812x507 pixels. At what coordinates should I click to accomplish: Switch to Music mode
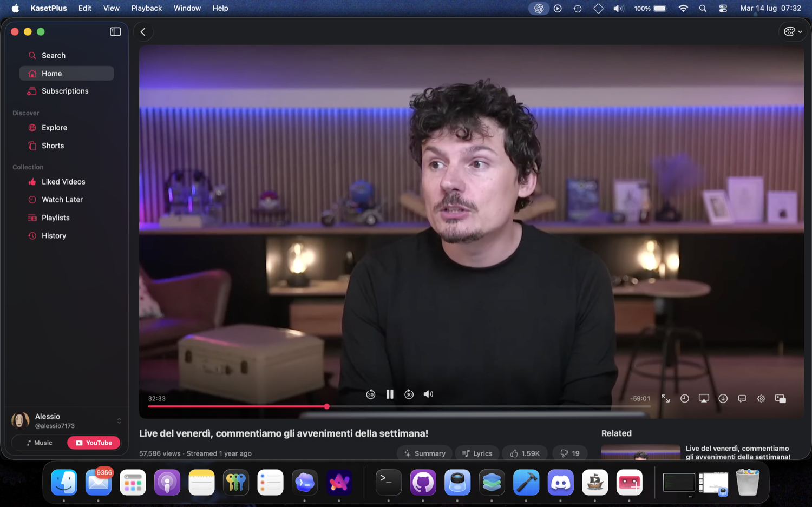pyautogui.click(x=39, y=443)
